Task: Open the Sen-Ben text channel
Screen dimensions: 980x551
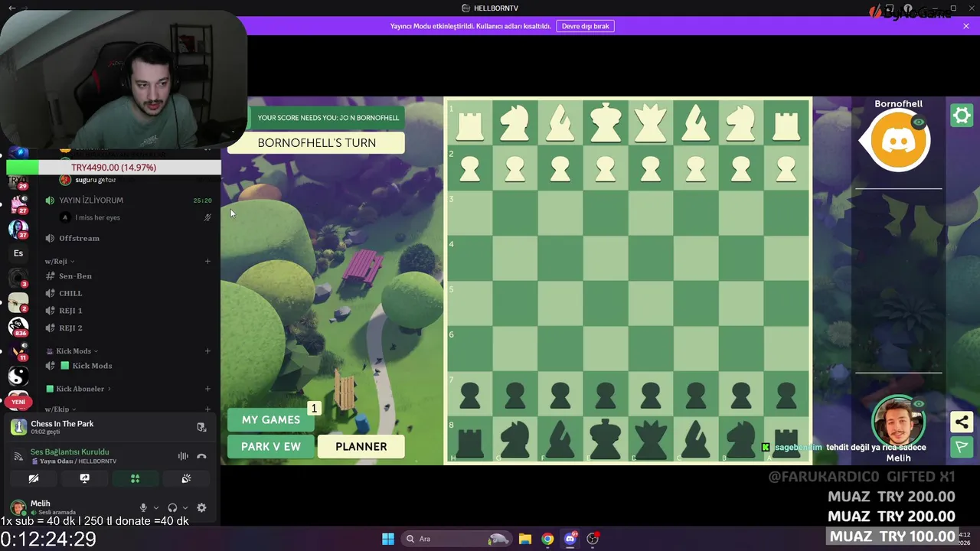Action: pos(75,275)
